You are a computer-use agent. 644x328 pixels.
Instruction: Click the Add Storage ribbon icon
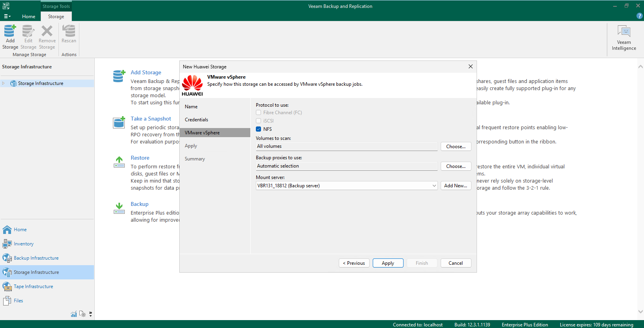(x=10, y=31)
